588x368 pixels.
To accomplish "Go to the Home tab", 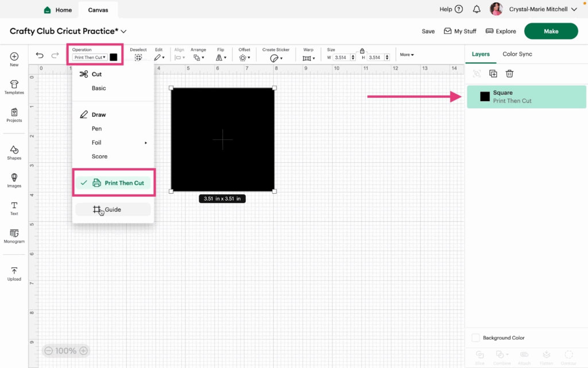I will (x=58, y=10).
